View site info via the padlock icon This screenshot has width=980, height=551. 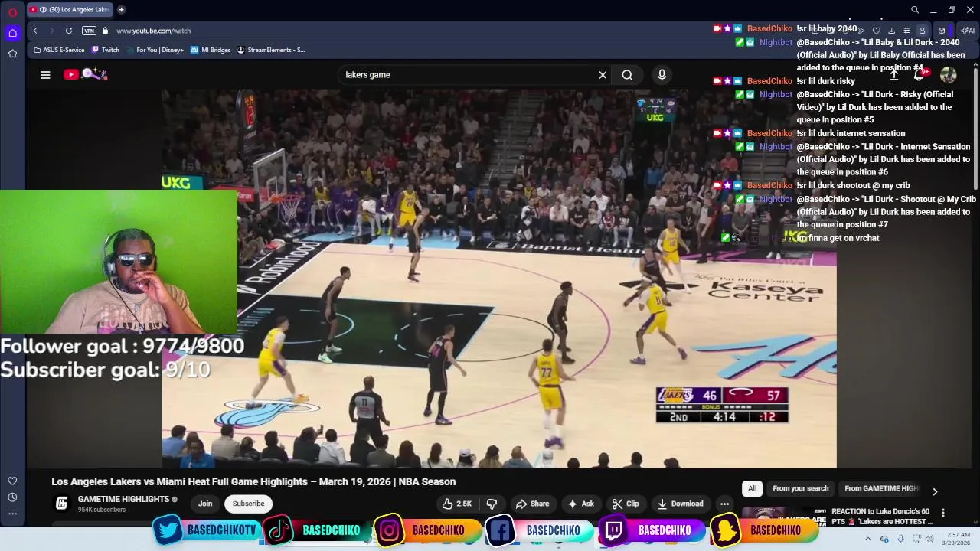tap(106, 31)
